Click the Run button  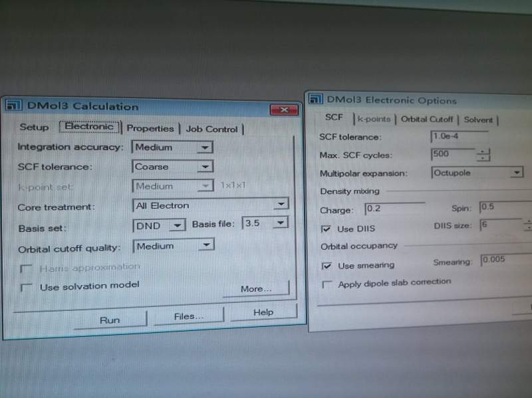pos(110,320)
